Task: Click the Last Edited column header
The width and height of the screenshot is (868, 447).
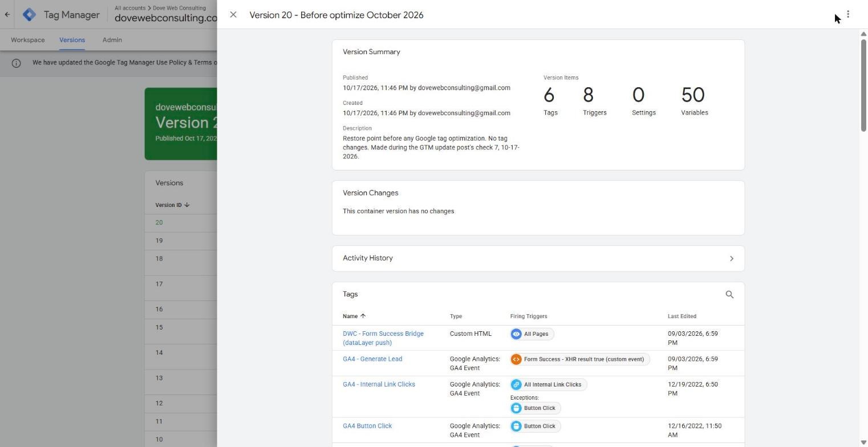Action: [682, 316]
